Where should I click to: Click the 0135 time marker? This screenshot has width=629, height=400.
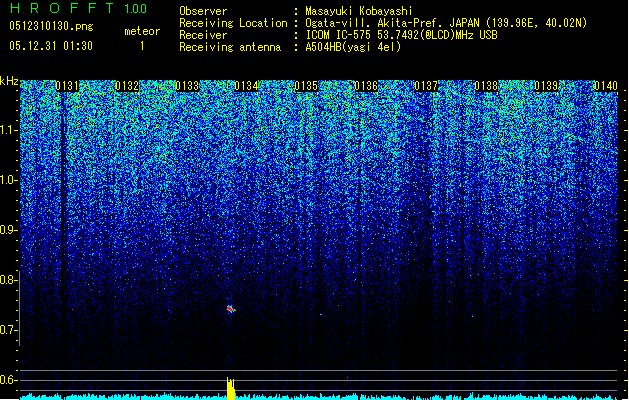306,86
